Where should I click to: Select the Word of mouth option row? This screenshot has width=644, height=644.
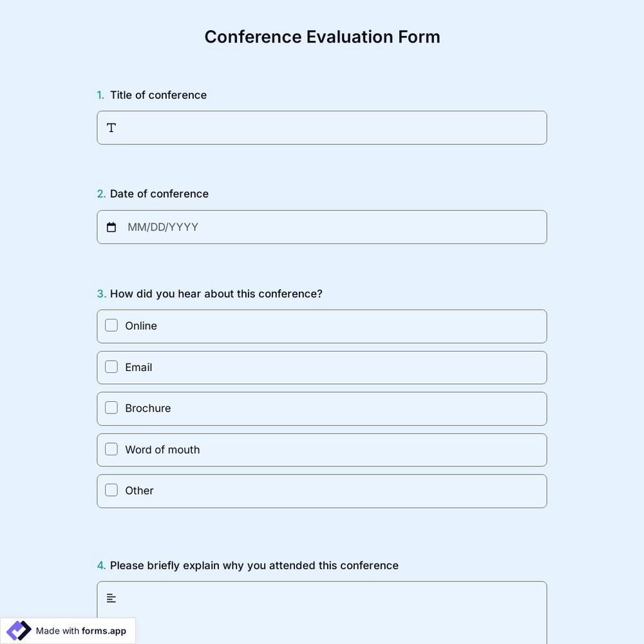pyautogui.click(x=322, y=450)
